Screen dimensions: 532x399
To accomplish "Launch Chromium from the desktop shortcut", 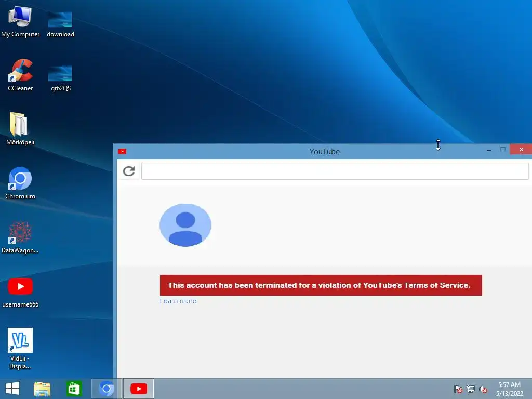I will 20,182.
